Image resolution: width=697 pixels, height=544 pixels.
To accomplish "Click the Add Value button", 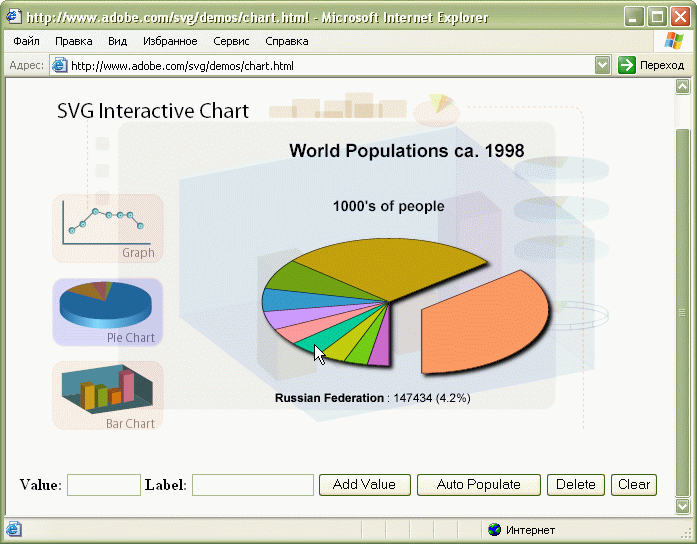I will pyautogui.click(x=365, y=484).
